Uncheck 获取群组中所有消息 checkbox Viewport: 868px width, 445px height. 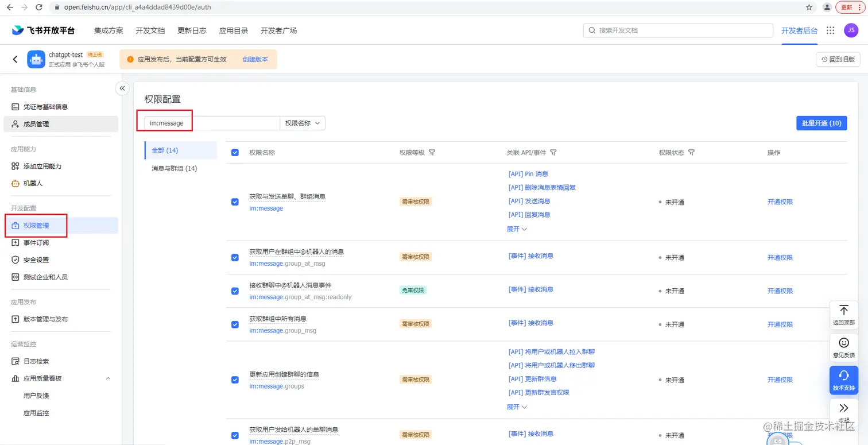(x=235, y=324)
